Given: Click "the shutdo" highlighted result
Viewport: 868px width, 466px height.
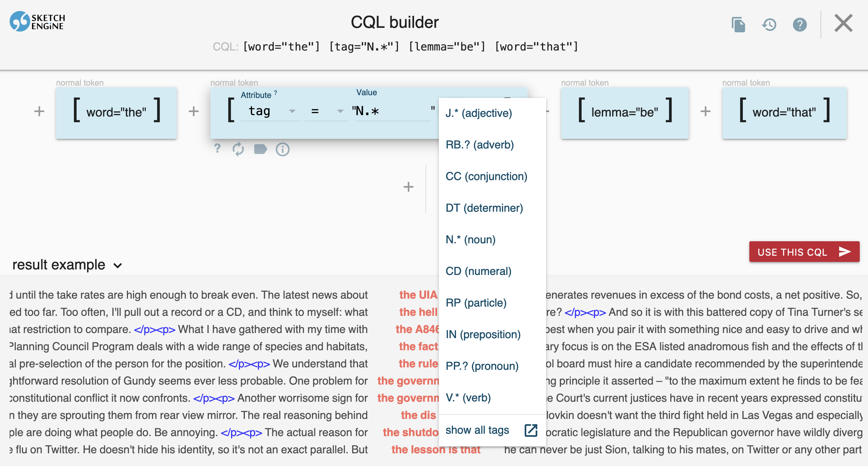Looking at the screenshot, I should pos(411,432).
